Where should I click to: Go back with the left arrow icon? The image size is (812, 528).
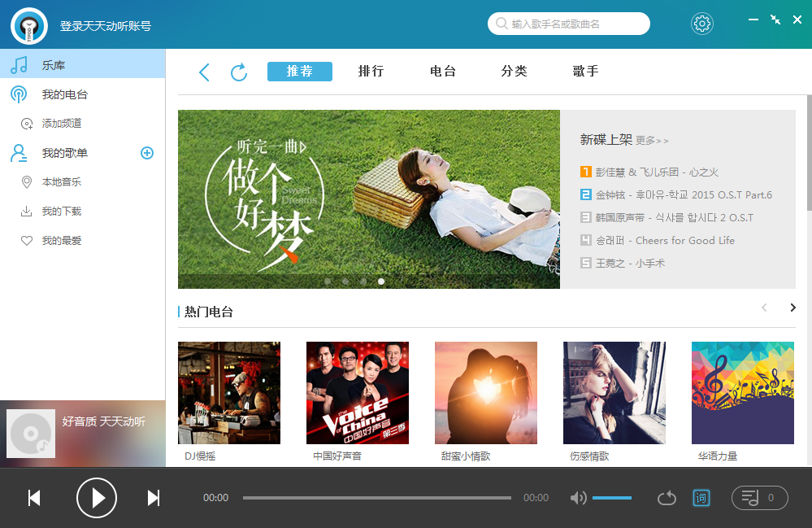click(205, 72)
